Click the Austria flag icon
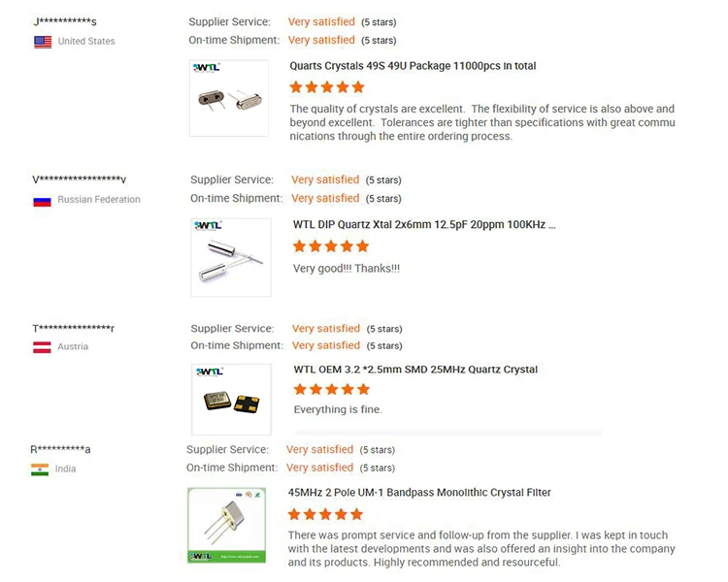The height and width of the screenshot is (582, 728). tap(42, 347)
